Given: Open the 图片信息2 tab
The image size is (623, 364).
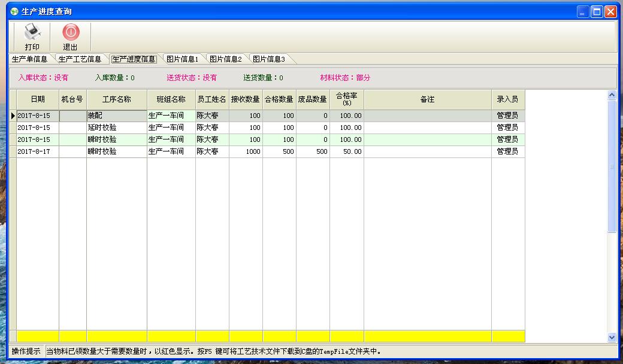Looking at the screenshot, I should pyautogui.click(x=225, y=59).
